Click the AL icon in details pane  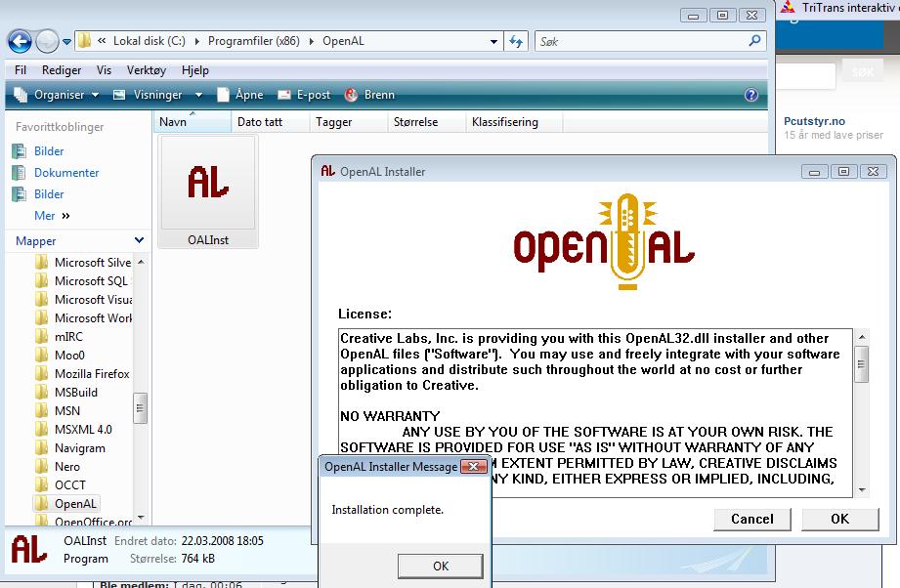click(x=28, y=549)
